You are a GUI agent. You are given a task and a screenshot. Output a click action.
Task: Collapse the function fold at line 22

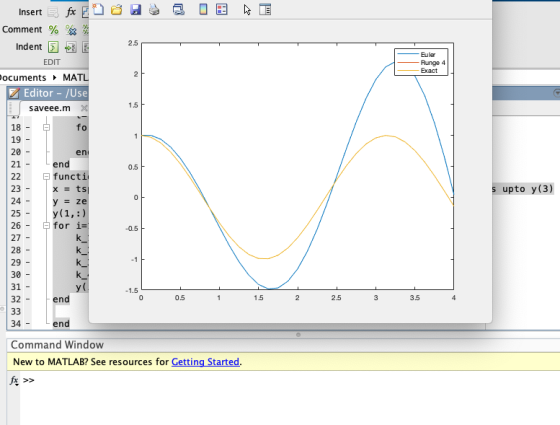coord(46,176)
